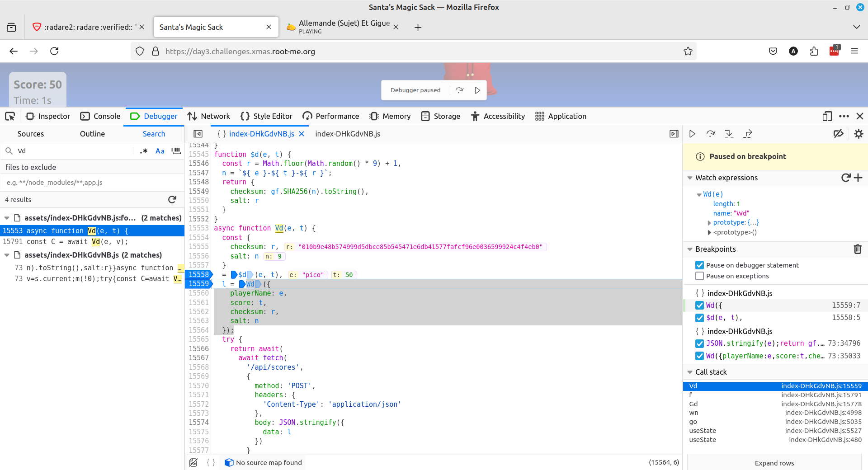868x470 pixels.
Task: Collapse the Breakpoints section
Action: 690,249
